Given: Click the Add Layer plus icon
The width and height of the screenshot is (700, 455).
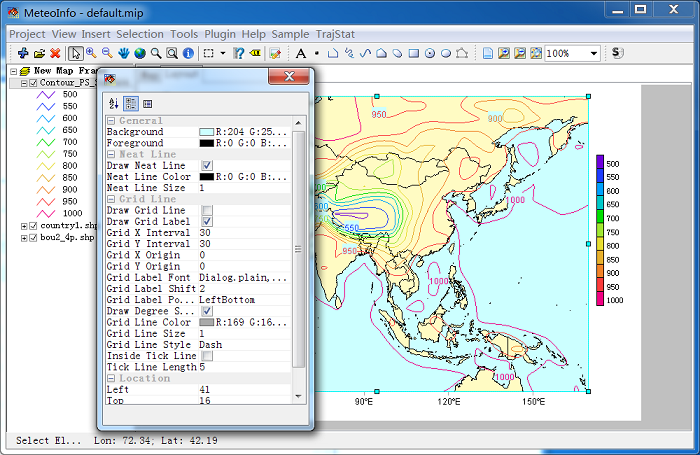Looking at the screenshot, I should 22,53.
